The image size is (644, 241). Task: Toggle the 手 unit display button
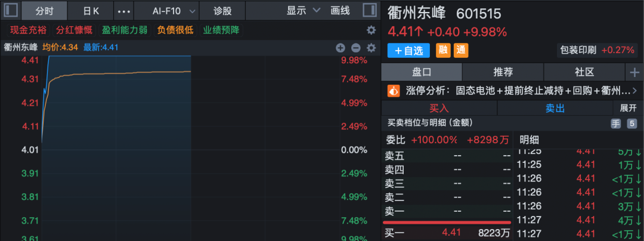(x=615, y=123)
